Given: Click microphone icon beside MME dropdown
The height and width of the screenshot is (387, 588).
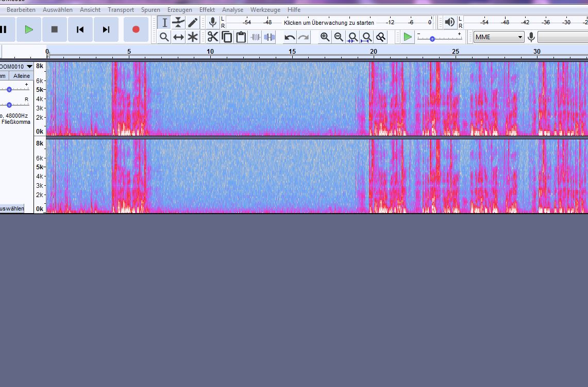Looking at the screenshot, I should point(531,37).
